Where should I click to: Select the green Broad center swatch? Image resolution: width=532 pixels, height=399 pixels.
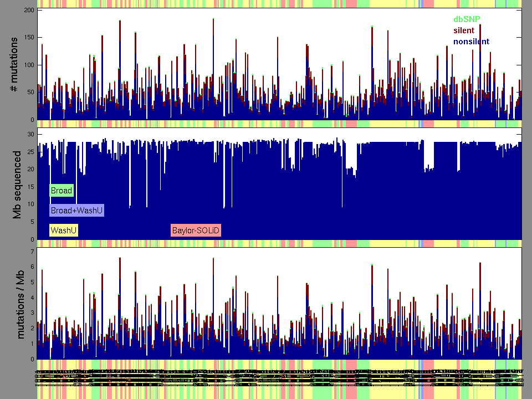pyautogui.click(x=62, y=191)
